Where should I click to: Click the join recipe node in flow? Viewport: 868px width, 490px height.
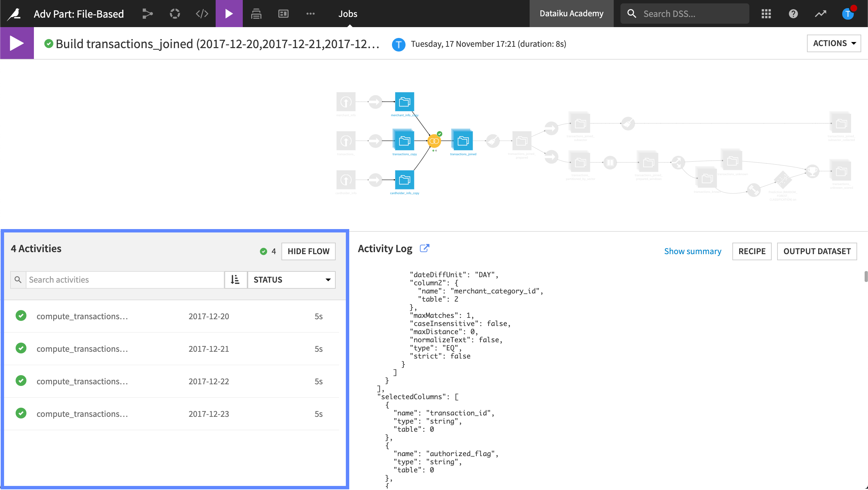coord(434,141)
